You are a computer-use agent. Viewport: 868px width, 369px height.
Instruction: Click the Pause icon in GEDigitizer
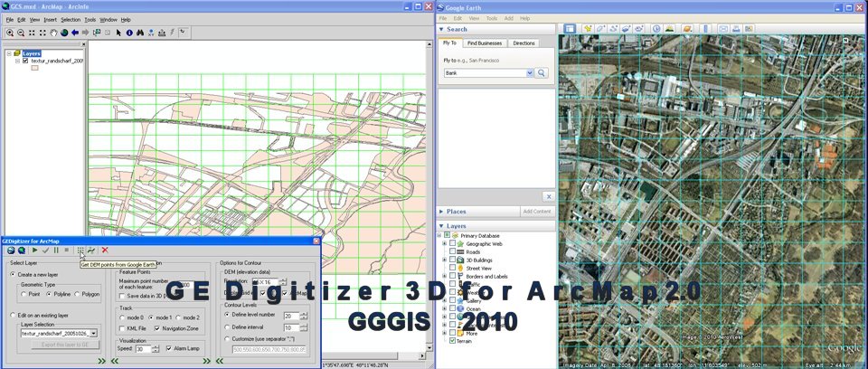tap(56, 251)
